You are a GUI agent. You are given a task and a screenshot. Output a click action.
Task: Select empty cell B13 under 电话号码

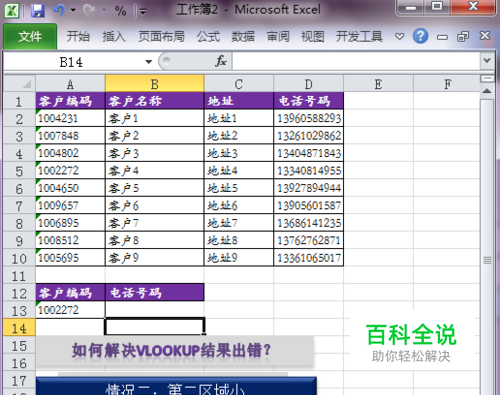point(154,310)
